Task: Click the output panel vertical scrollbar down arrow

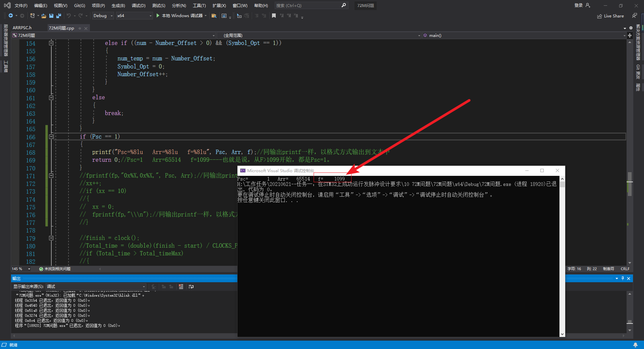Action: coord(630,330)
